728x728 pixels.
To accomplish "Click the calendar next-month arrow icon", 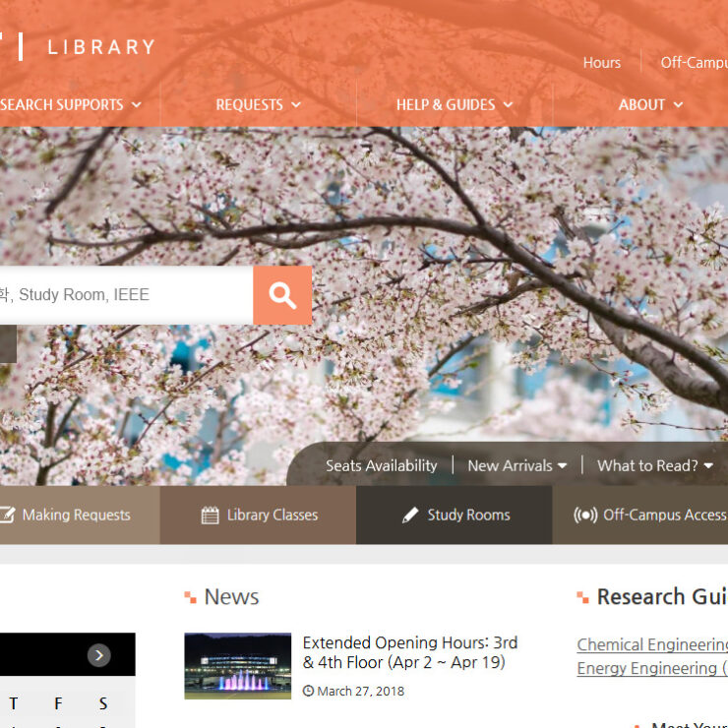I will point(98,655).
